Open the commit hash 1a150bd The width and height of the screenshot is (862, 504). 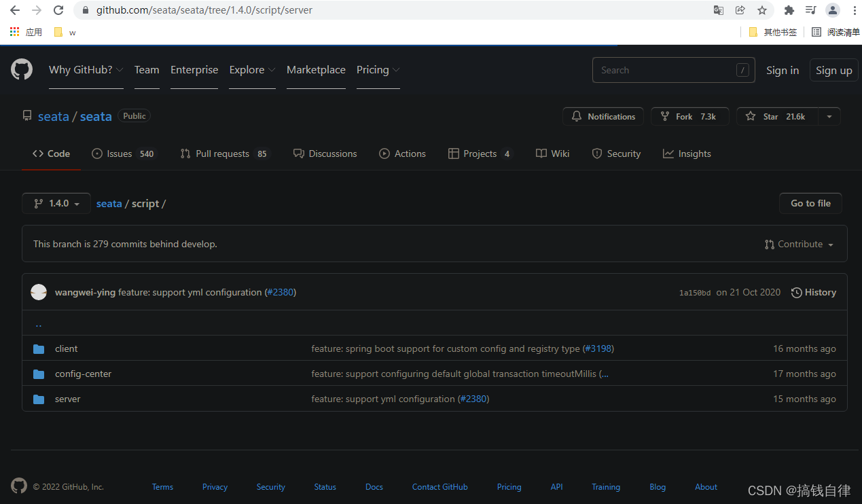coord(695,293)
